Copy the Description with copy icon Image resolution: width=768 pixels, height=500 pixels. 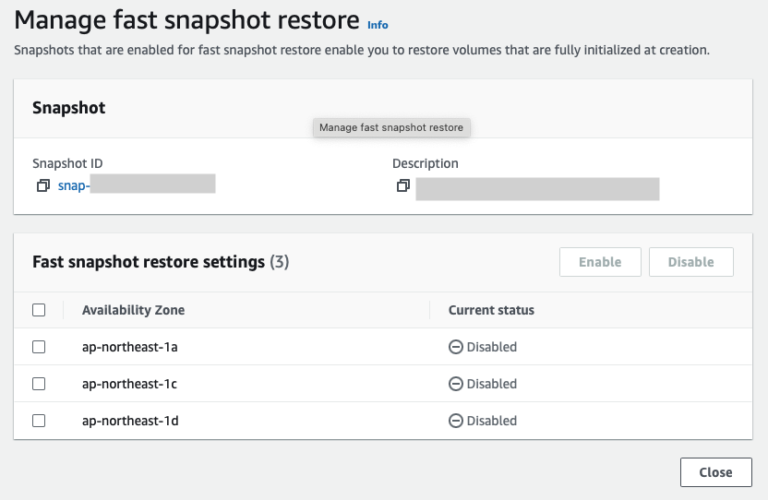pyautogui.click(x=403, y=186)
